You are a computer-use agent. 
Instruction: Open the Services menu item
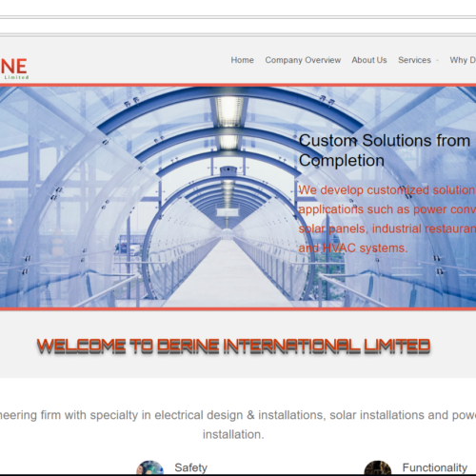point(414,60)
